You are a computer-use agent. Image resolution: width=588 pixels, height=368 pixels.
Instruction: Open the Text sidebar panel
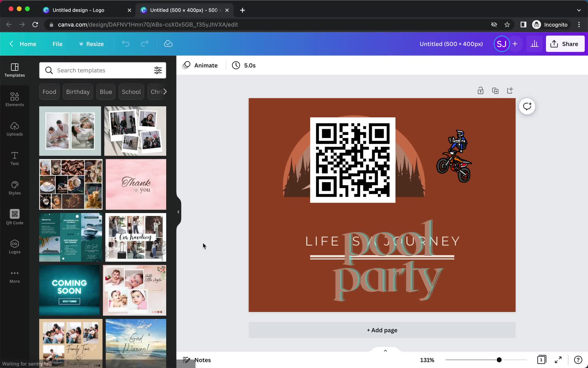15,159
